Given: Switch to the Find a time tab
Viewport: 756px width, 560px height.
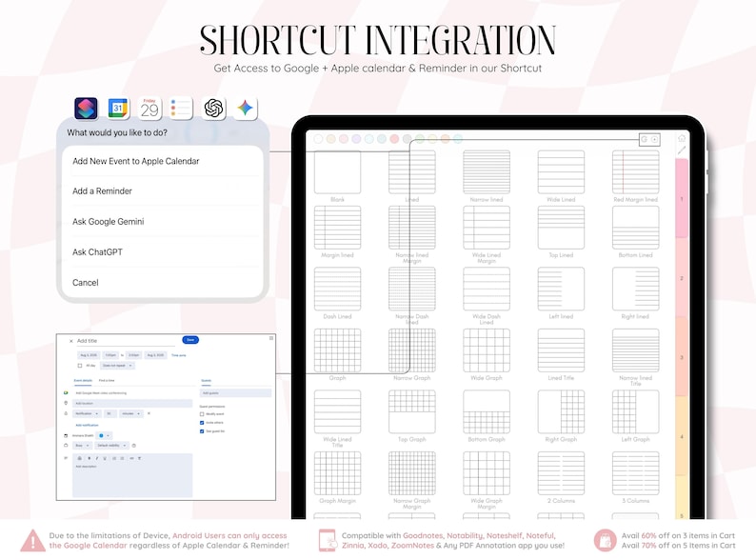Looking at the screenshot, I should 107,381.
